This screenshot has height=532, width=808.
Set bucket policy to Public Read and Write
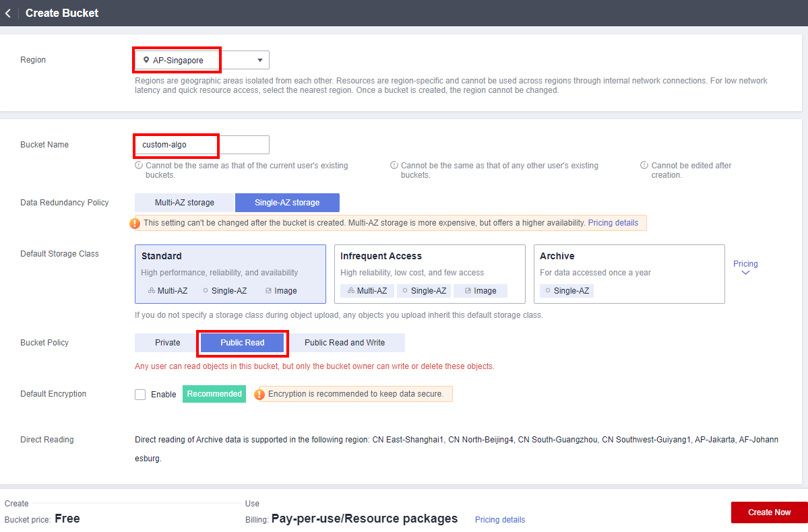tap(344, 343)
